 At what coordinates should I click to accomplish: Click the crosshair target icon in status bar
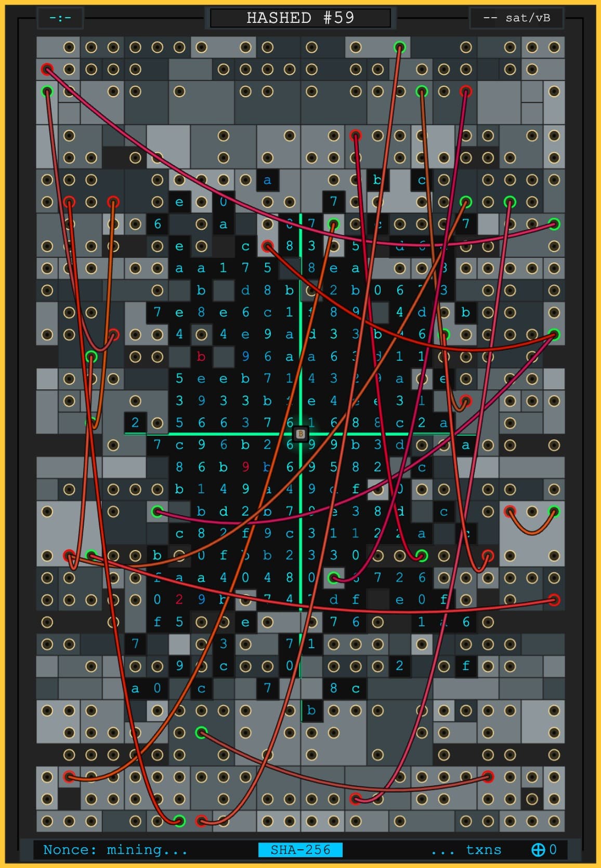pos(538,850)
